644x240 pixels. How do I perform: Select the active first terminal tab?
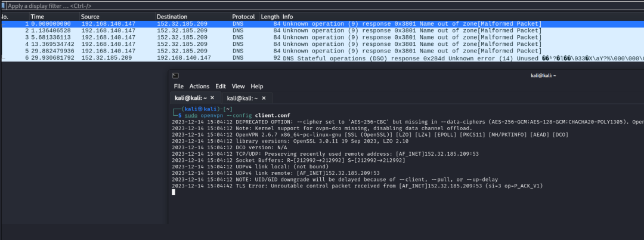point(196,99)
